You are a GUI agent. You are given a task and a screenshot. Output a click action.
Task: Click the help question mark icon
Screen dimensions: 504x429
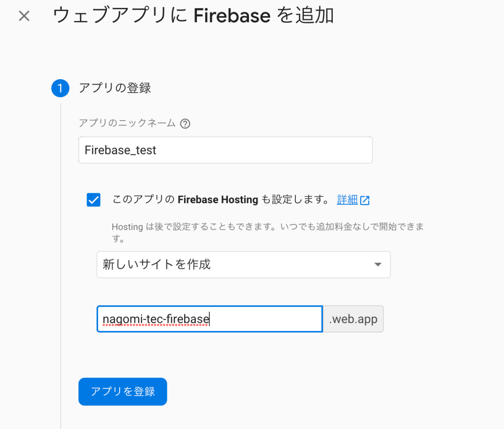point(185,123)
